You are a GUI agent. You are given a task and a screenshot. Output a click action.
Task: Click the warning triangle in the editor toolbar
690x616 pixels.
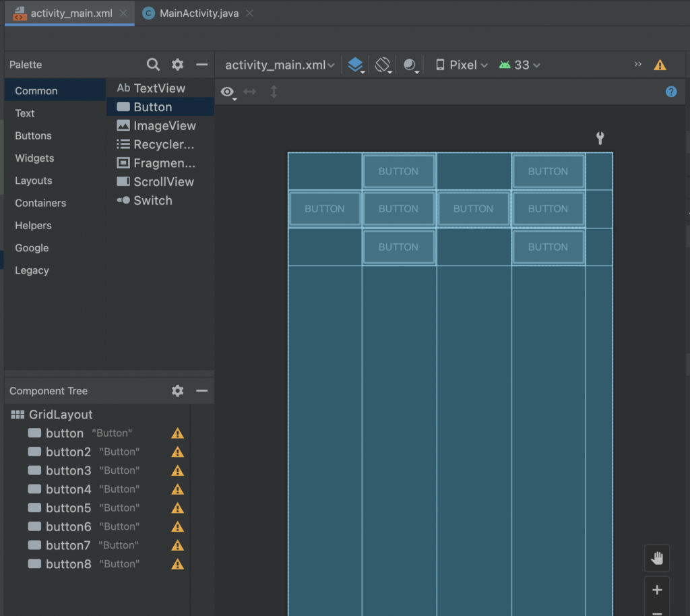click(660, 65)
